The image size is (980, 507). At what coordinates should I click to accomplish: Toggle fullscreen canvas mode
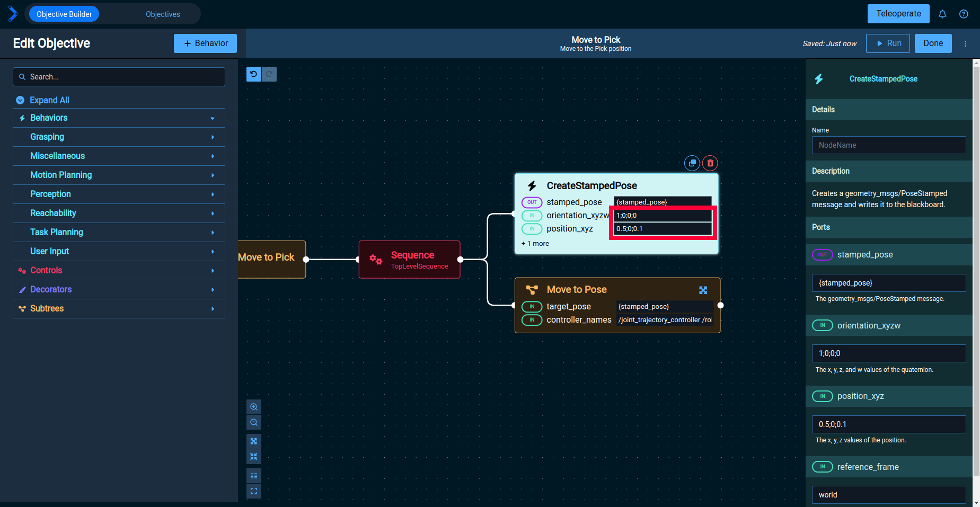[254, 491]
